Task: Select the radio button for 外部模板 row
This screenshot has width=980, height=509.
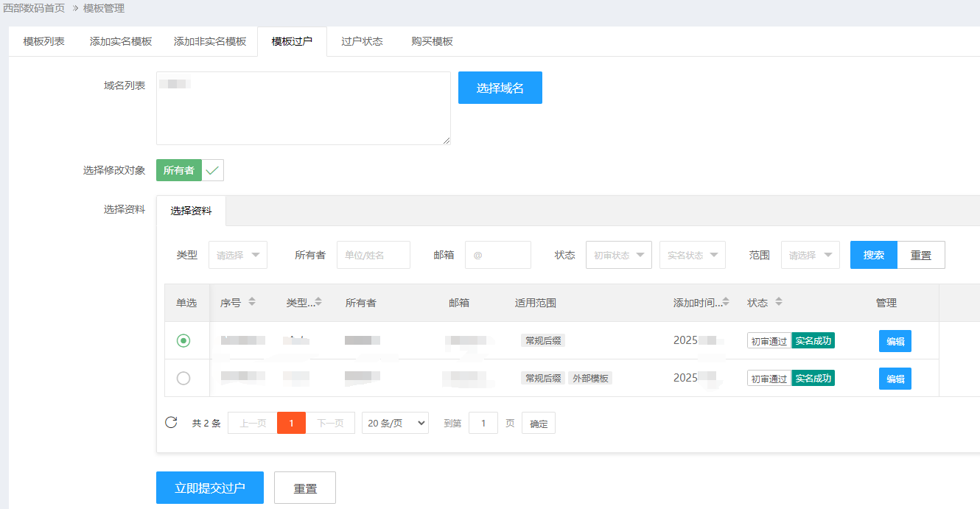Action: tap(183, 378)
